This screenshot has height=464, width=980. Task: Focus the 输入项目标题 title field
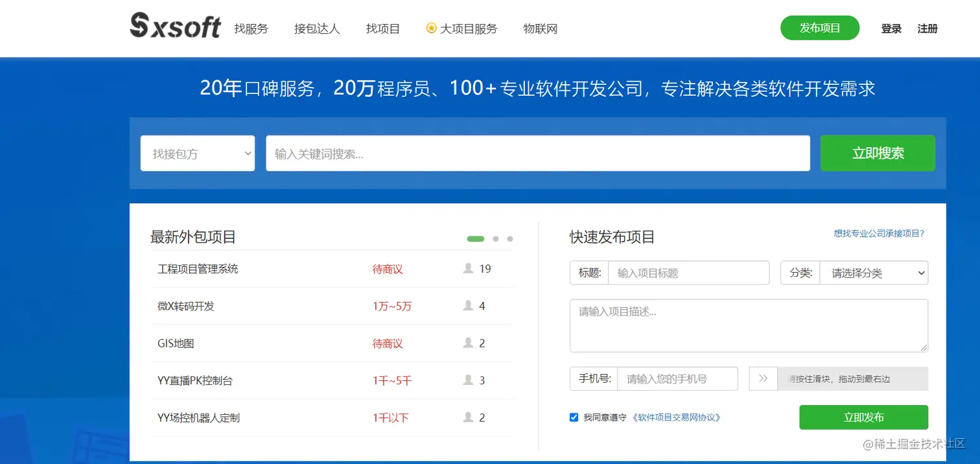(x=688, y=273)
